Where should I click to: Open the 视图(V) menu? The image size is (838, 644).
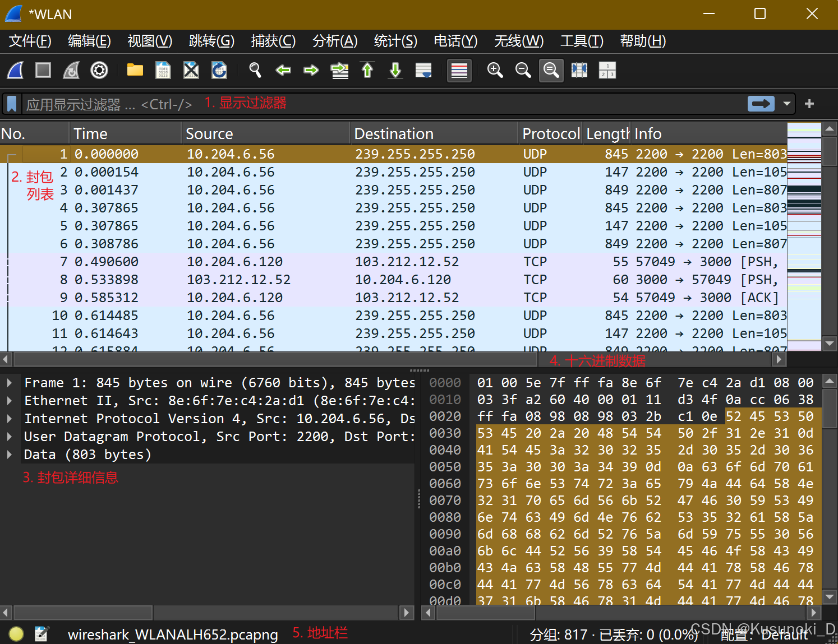click(150, 41)
